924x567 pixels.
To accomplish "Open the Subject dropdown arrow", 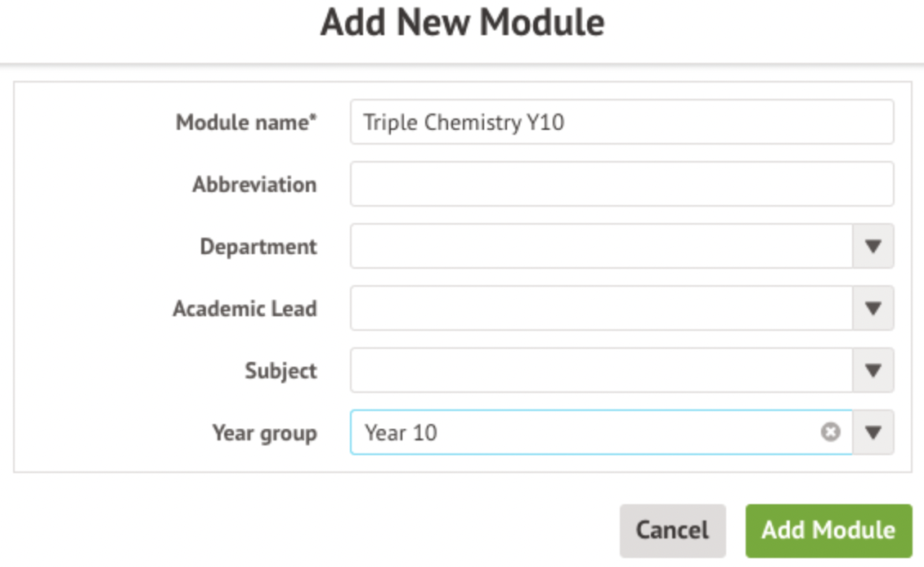I will [x=872, y=371].
